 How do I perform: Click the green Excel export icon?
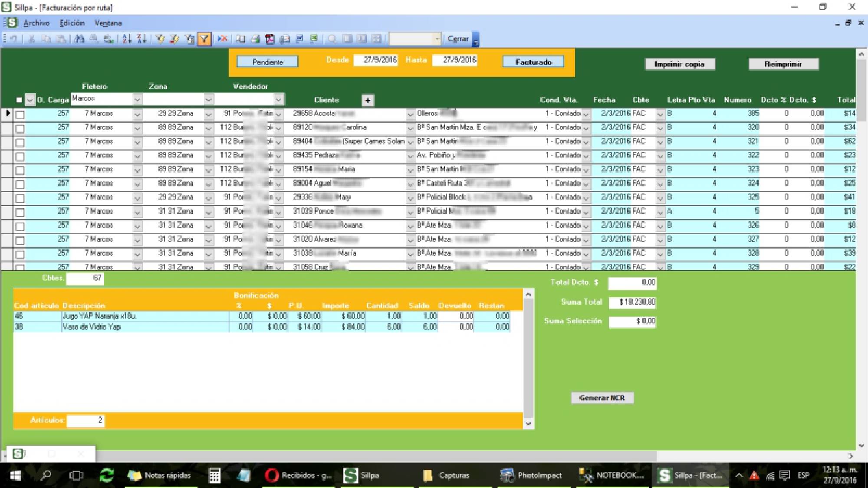(x=314, y=39)
